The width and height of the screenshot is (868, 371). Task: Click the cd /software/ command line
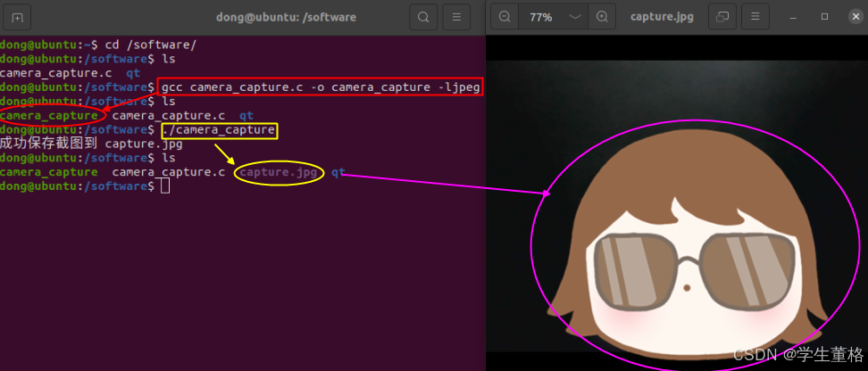[x=151, y=45]
